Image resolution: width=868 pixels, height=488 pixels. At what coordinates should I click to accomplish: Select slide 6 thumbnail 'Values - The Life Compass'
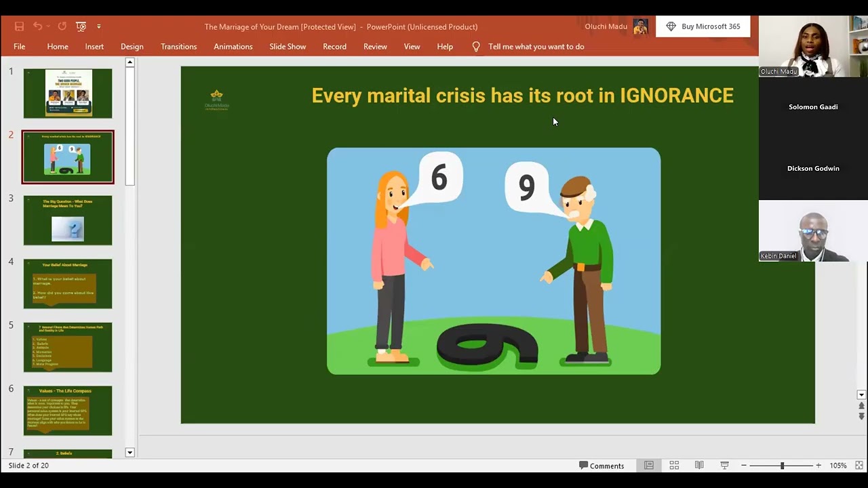click(68, 411)
